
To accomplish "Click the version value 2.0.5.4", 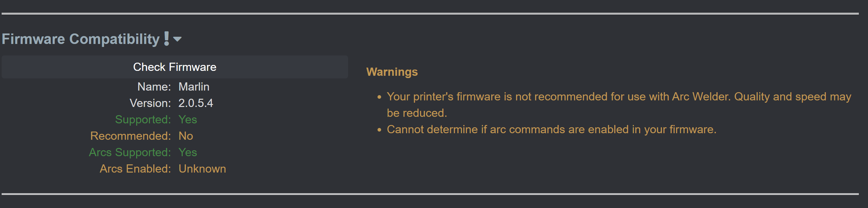I will coord(196,103).
